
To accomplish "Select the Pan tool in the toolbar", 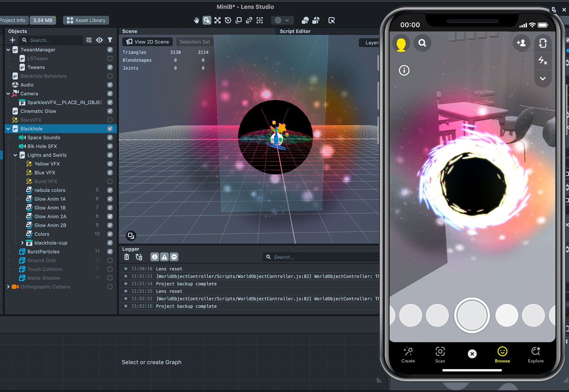I will coord(196,20).
